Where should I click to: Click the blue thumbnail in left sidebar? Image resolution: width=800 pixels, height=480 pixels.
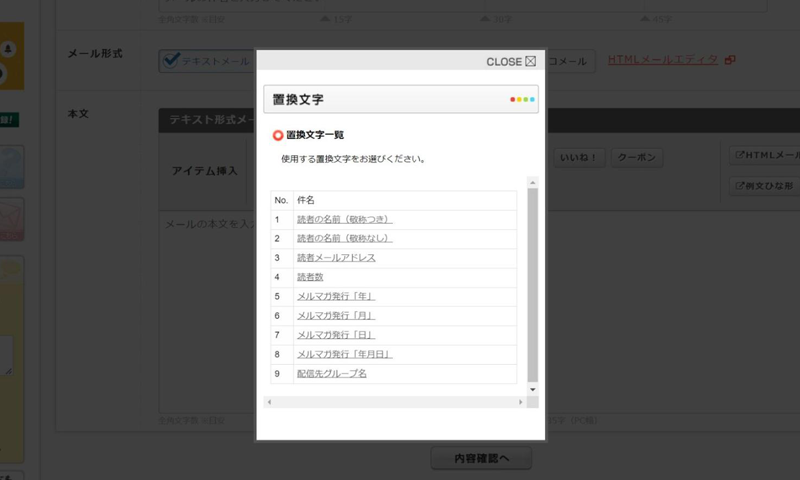[11, 167]
